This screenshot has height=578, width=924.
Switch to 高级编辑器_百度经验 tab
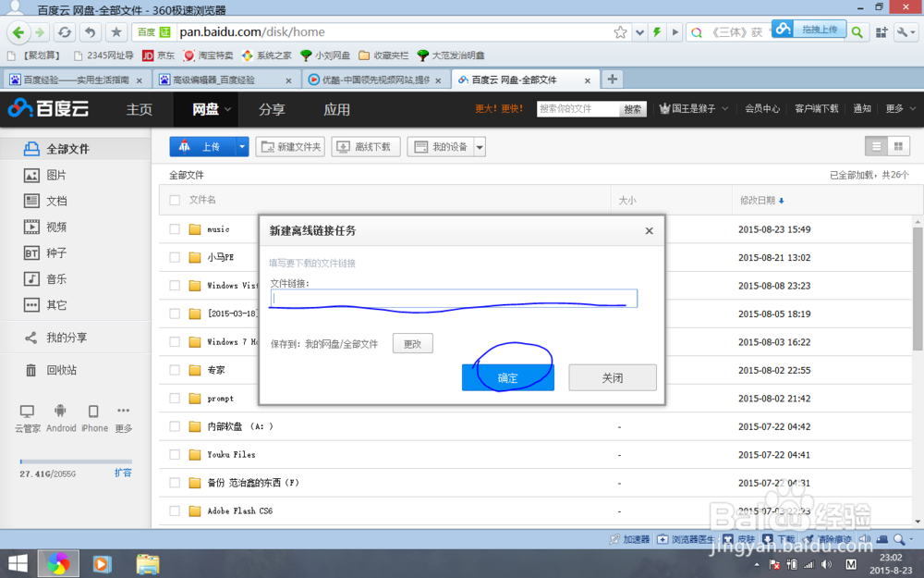click(226, 80)
